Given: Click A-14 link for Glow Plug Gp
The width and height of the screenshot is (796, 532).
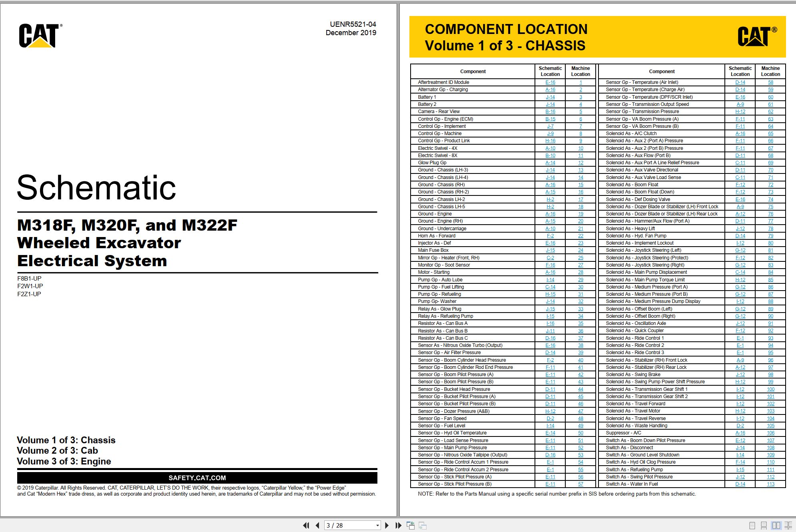Looking at the screenshot, I should (550, 163).
